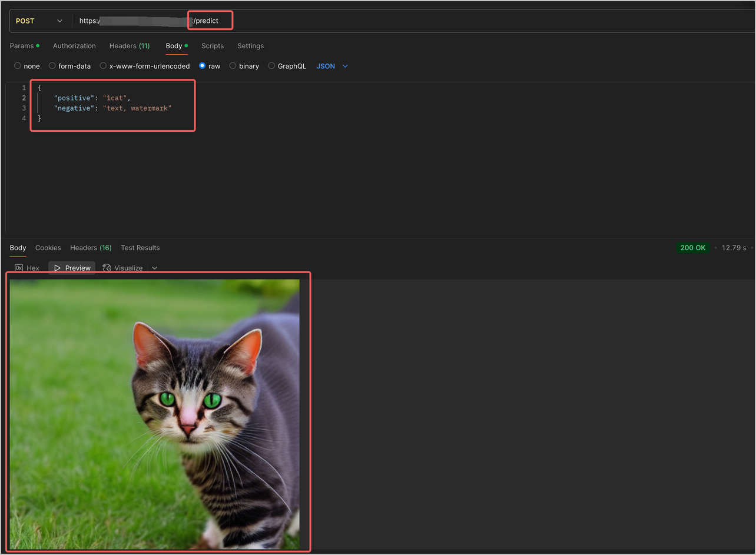Screen dimensions: 756x555
Task: Switch response view to Hex
Action: pos(27,268)
